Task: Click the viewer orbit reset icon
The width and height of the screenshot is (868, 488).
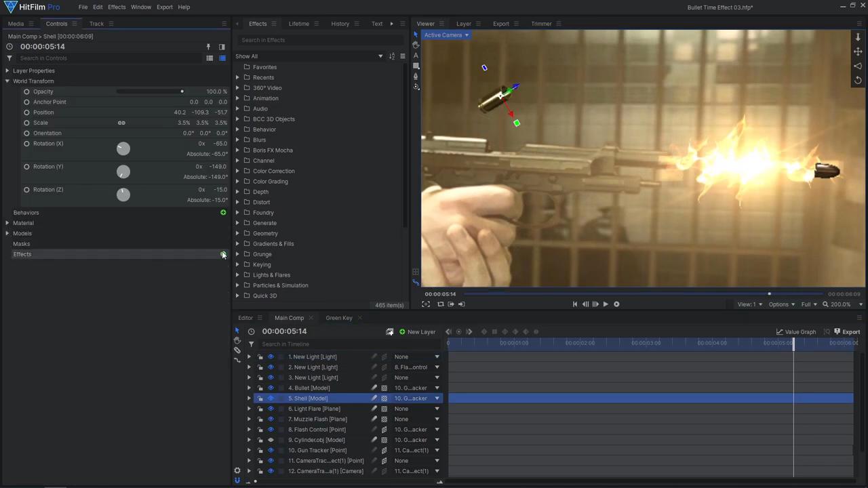Action: pos(858,80)
